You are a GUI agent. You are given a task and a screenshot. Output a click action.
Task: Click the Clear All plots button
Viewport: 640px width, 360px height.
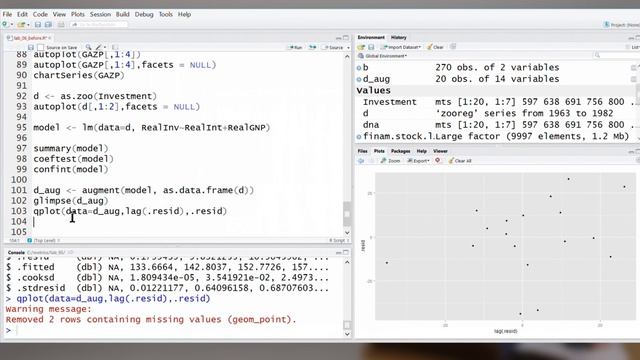[x=460, y=161]
